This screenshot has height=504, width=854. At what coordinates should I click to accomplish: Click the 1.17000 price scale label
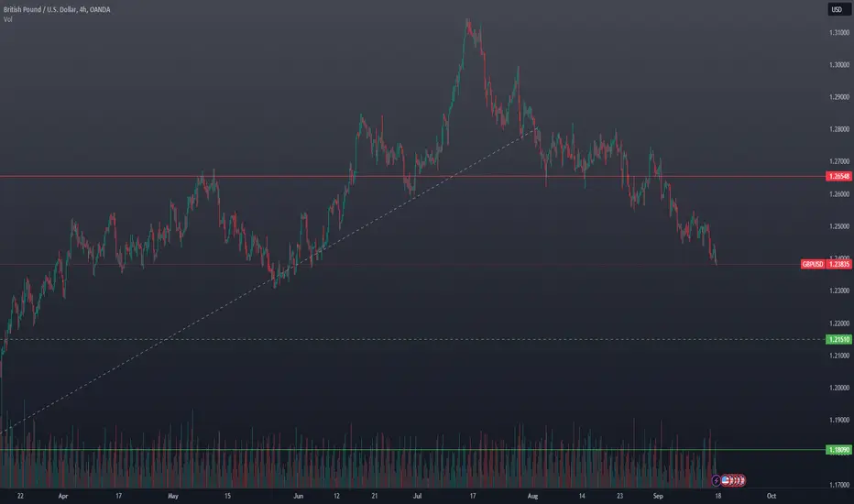[838, 485]
